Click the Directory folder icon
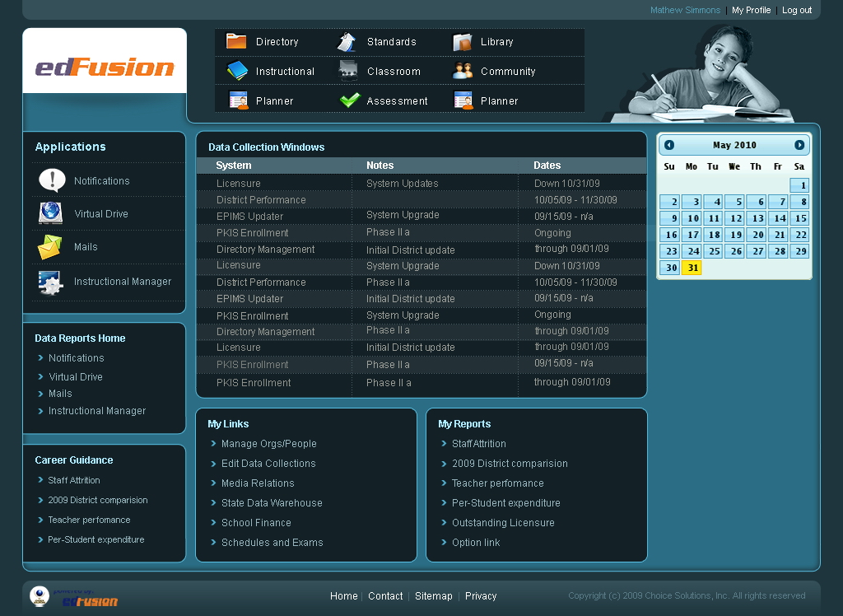Viewport: 843px width, 616px height. [236, 41]
